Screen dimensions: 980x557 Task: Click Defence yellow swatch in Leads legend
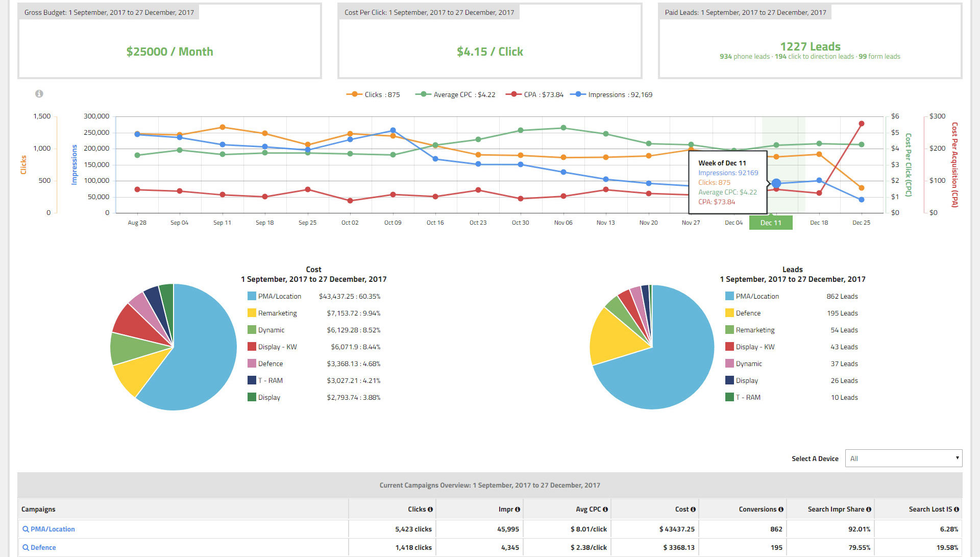click(729, 313)
